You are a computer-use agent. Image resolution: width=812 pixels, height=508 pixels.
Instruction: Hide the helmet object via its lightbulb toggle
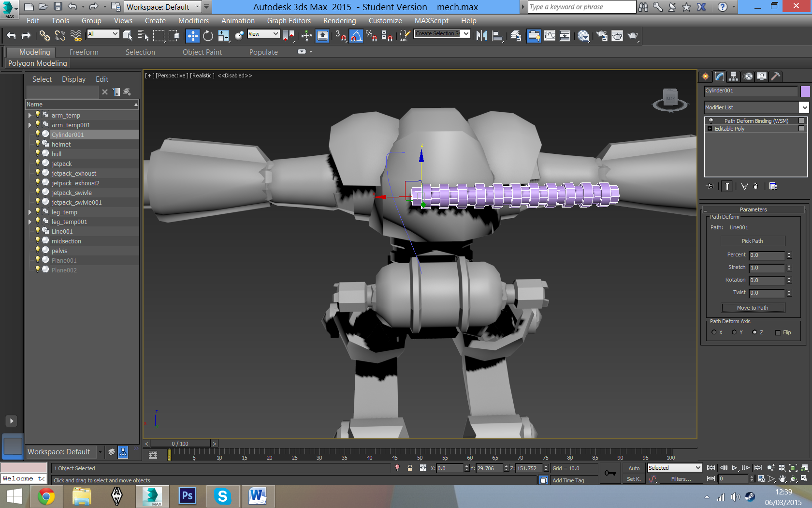(x=38, y=143)
